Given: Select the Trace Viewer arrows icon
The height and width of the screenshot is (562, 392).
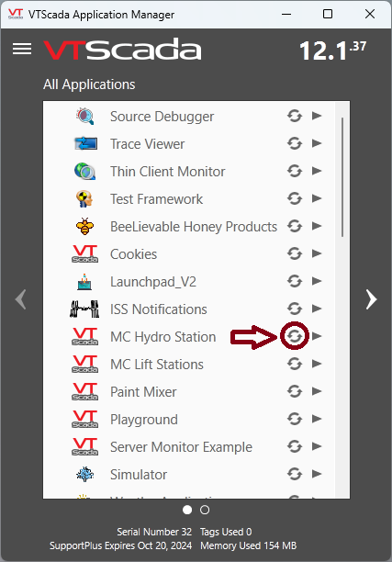Looking at the screenshot, I should (x=85, y=144).
